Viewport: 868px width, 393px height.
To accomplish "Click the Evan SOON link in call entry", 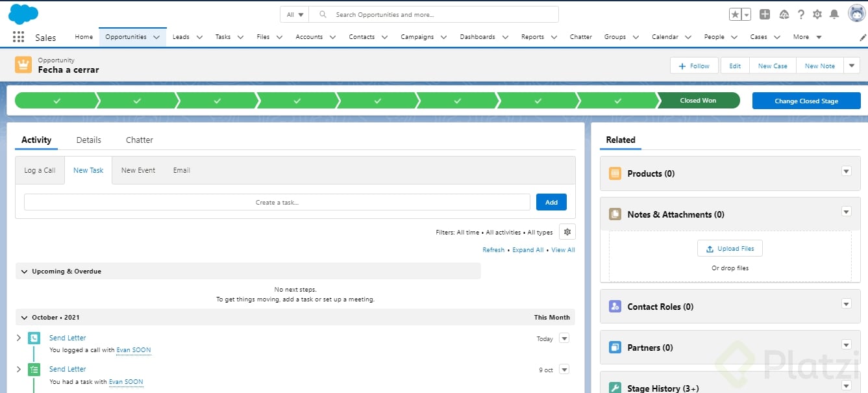I will [134, 350].
